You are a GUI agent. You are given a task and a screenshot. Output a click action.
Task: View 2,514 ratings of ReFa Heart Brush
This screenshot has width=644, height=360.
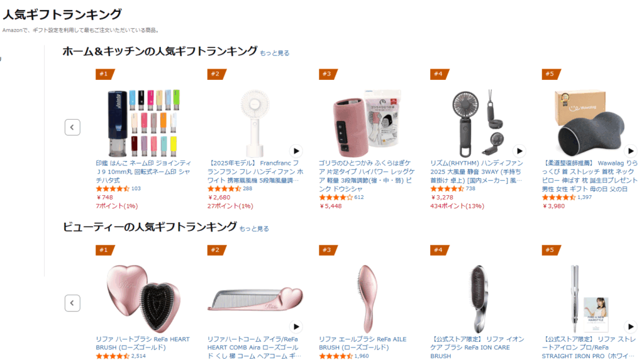pos(138,356)
